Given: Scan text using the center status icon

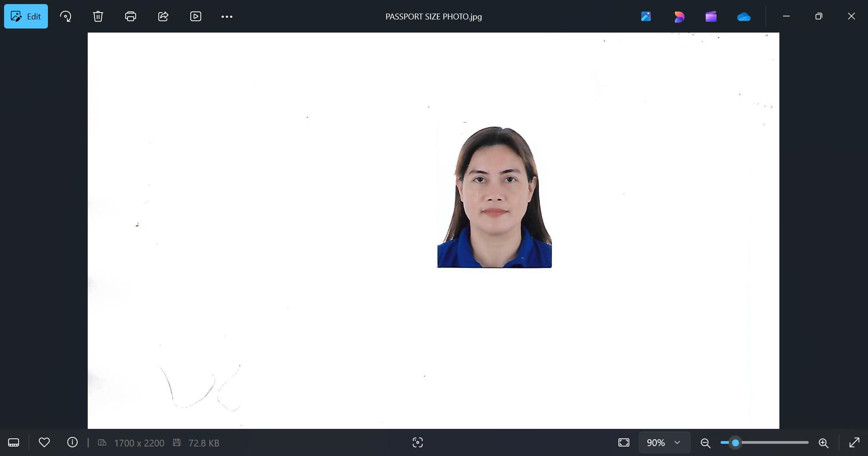Looking at the screenshot, I should click(418, 442).
